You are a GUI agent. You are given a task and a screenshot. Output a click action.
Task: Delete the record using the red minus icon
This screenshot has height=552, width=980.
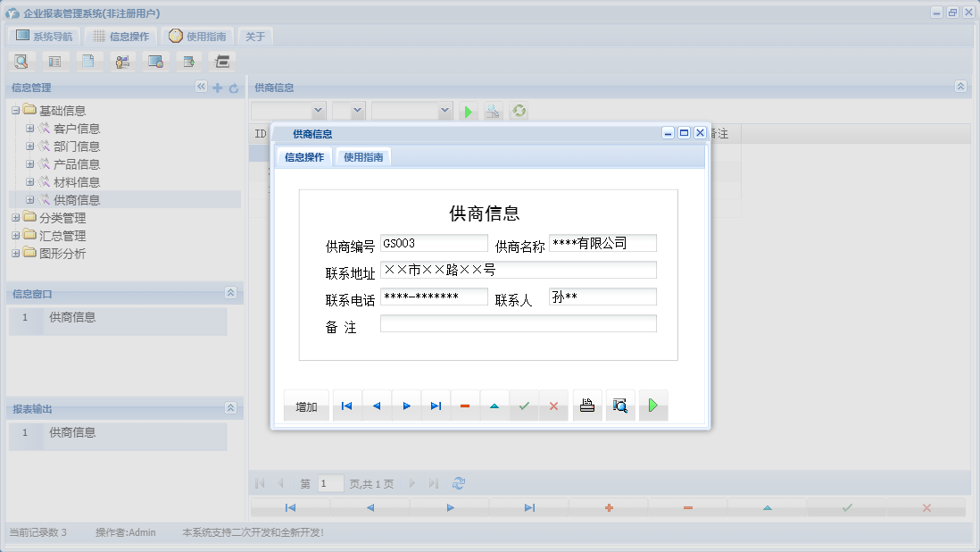(464, 405)
